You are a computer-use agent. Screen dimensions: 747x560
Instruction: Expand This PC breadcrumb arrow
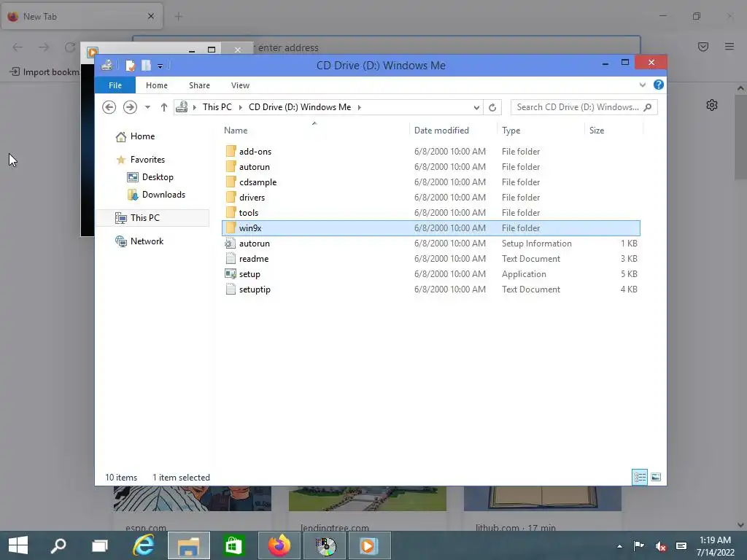(240, 107)
